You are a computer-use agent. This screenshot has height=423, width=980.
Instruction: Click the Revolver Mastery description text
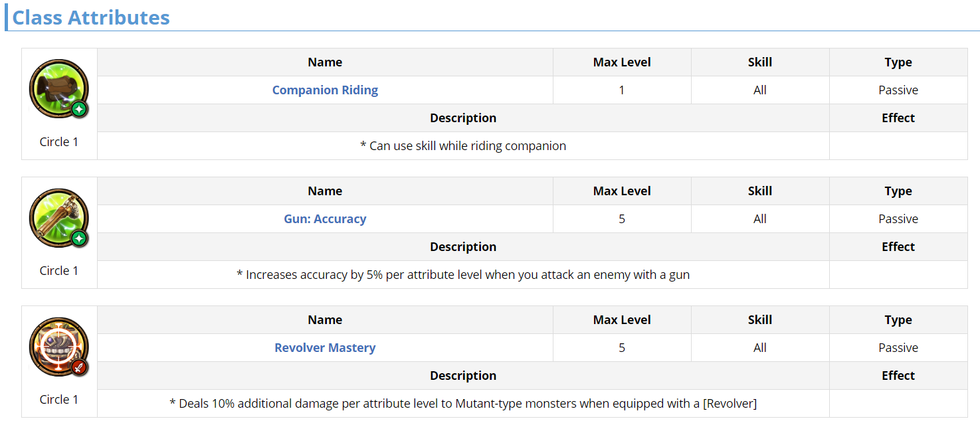(463, 404)
